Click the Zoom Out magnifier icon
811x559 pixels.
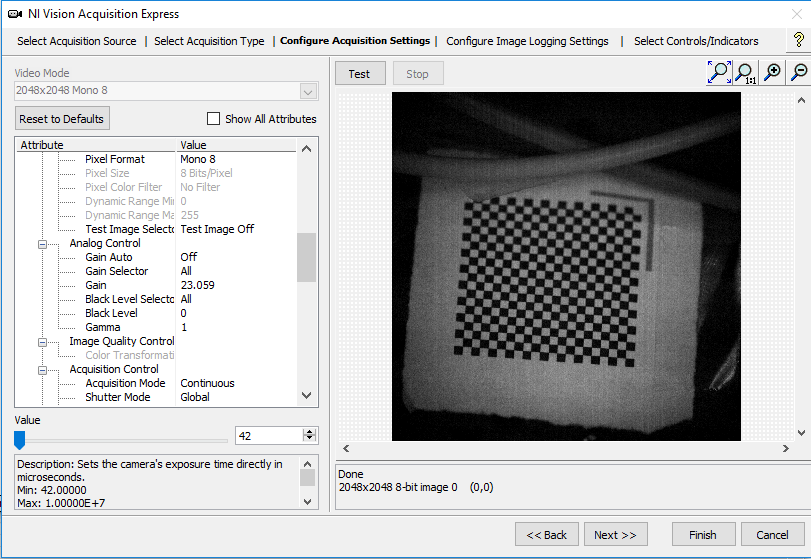click(799, 72)
